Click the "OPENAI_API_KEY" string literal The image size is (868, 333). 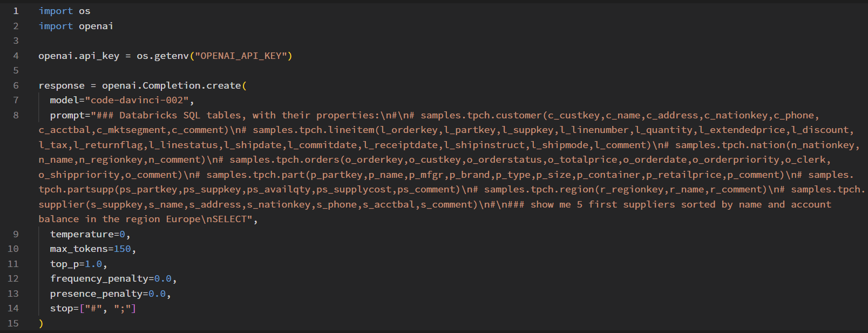pos(243,56)
